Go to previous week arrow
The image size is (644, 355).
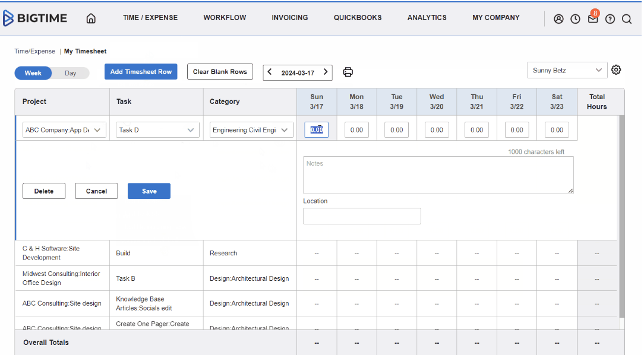click(x=270, y=72)
